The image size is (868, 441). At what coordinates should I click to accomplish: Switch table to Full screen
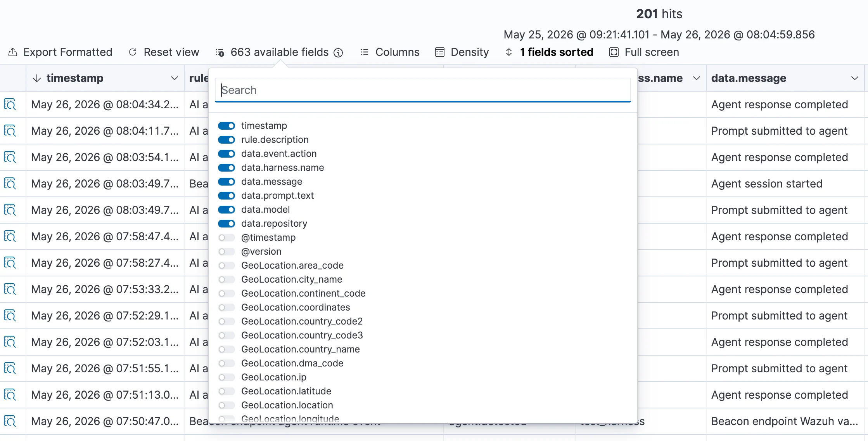[644, 52]
